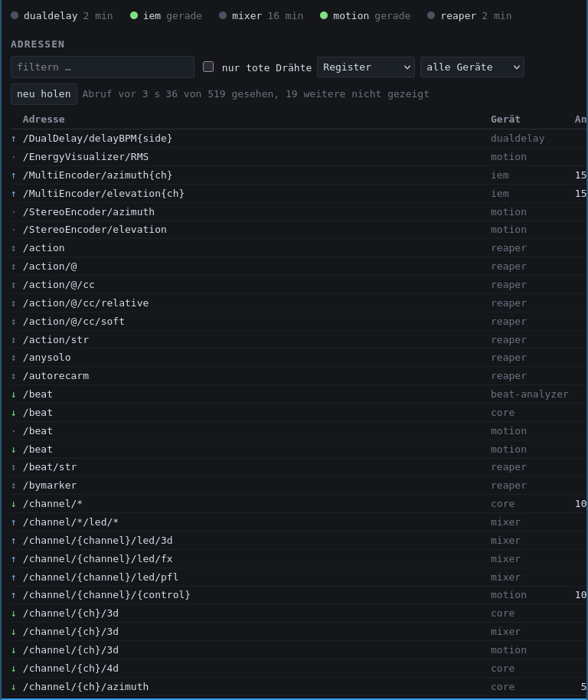Click the dualdelay cell in Gerät column
The image size is (588, 700).
(x=518, y=139)
